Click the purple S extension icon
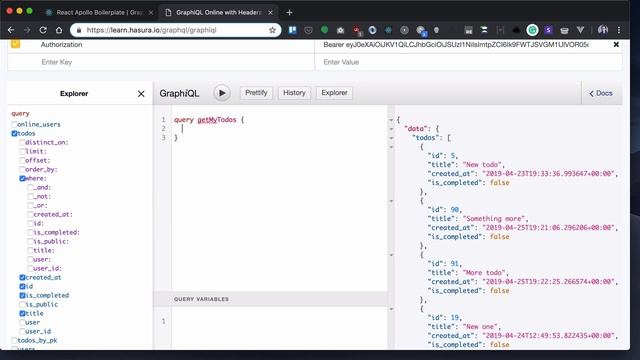 [548, 30]
